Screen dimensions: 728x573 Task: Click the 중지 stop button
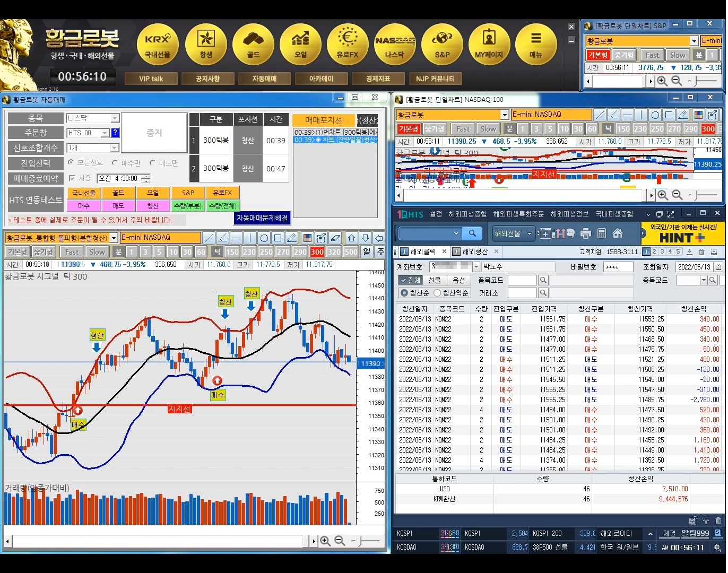point(154,133)
